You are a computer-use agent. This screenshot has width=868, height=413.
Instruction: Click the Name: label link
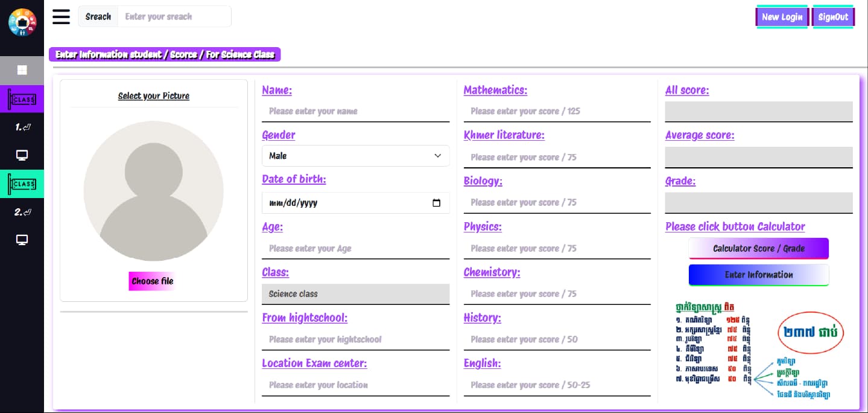pos(277,91)
